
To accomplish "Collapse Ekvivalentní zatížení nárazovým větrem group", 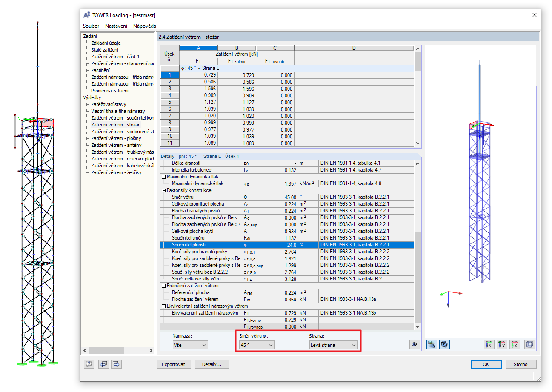I will [x=163, y=306].
